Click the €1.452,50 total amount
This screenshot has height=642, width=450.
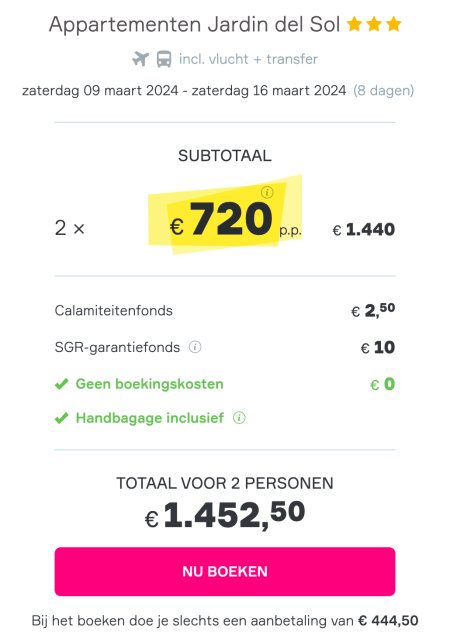[225, 515]
